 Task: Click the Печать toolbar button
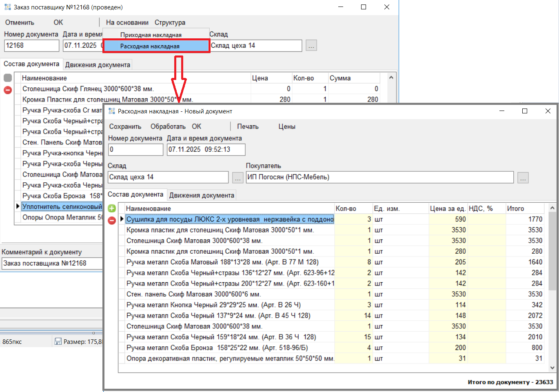(248, 126)
